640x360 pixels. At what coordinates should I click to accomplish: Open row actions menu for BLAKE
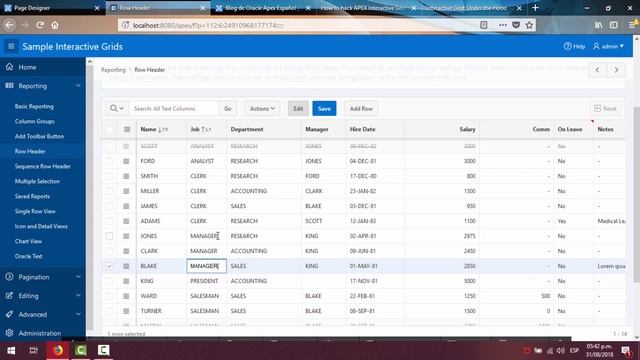tap(126, 266)
